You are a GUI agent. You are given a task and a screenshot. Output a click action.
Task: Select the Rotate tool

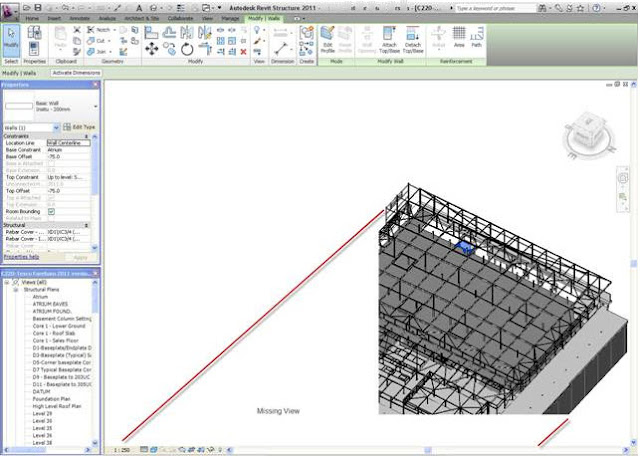[187, 49]
